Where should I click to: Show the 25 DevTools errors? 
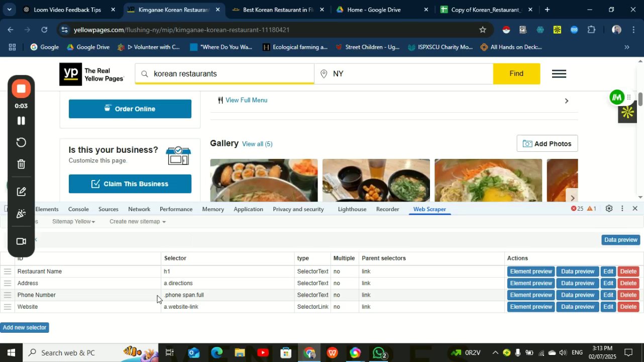point(577,209)
